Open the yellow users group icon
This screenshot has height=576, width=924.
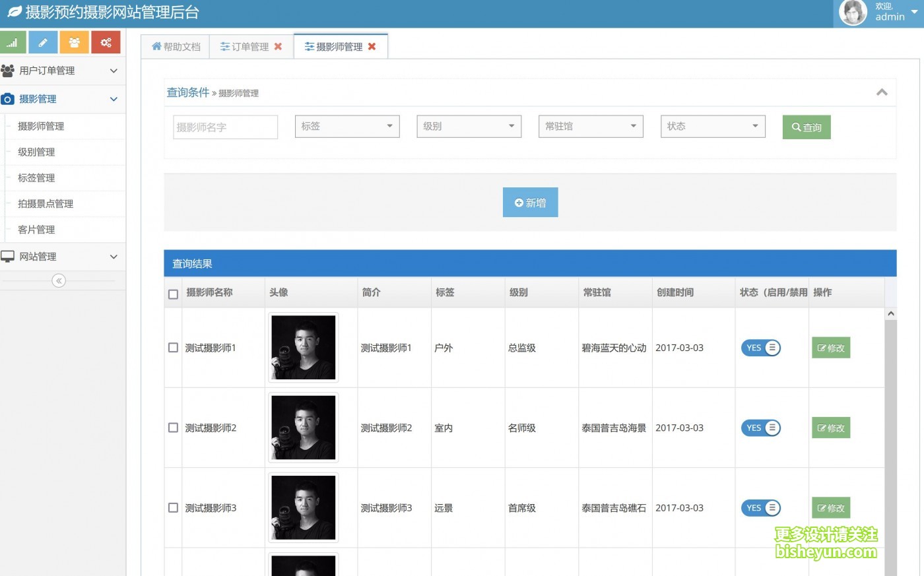75,42
